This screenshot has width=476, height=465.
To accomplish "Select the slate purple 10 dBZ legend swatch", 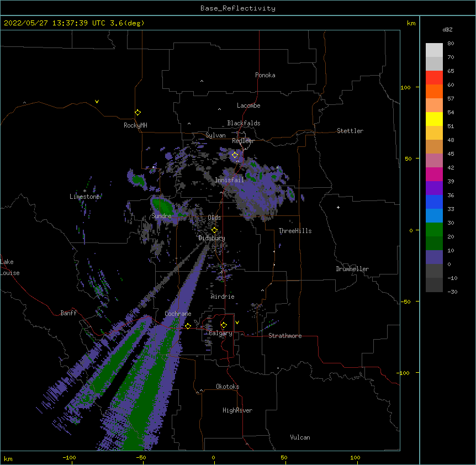I will pos(434,257).
